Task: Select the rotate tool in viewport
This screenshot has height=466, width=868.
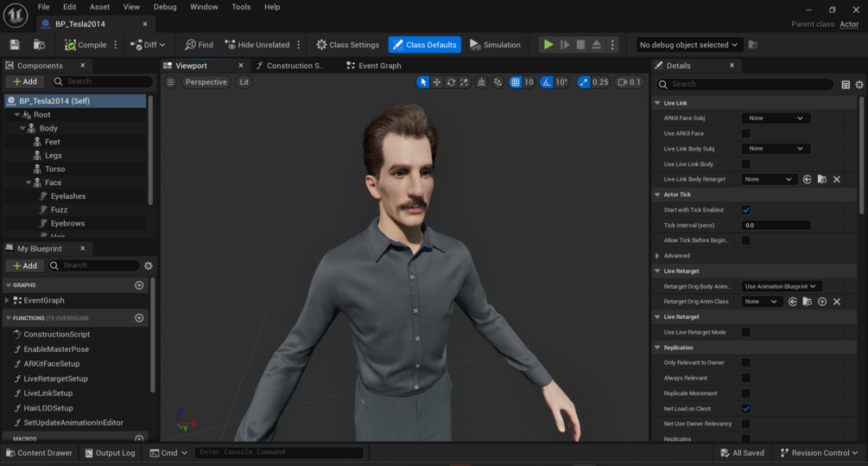Action: click(451, 82)
